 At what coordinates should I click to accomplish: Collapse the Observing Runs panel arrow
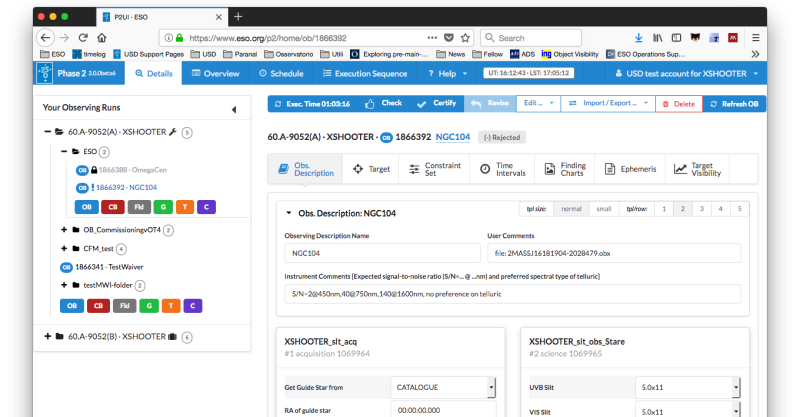click(233, 109)
